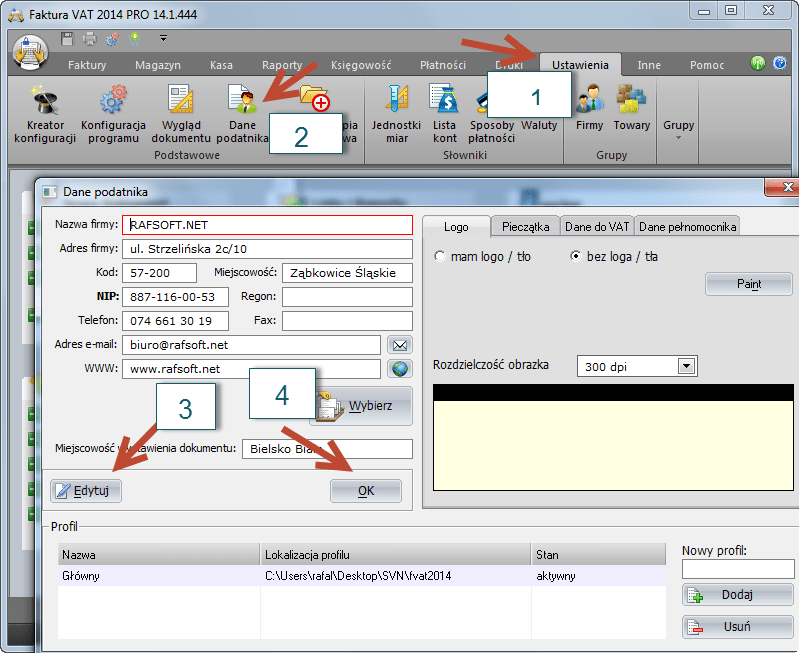Open the quick access toolbar dropdown arrow

[x=163, y=38]
